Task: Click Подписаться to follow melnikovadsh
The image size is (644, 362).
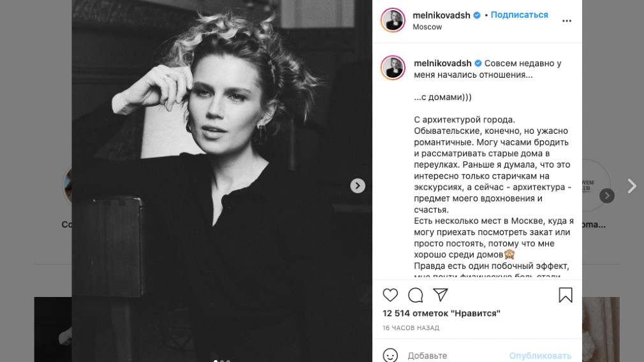Action: (x=519, y=15)
